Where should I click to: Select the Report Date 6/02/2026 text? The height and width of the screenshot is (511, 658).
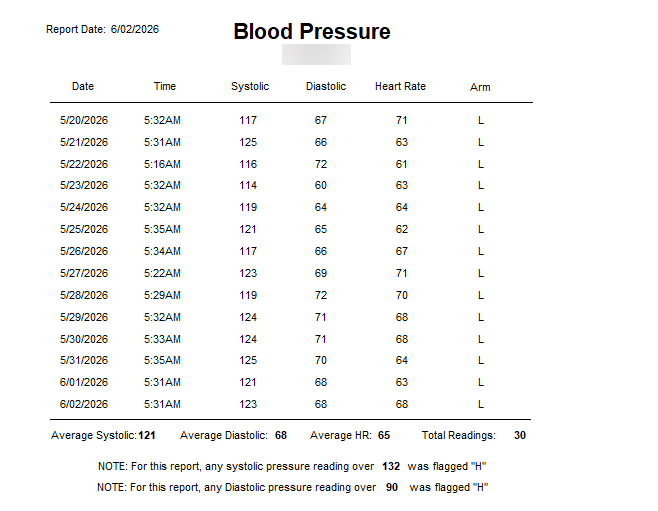coord(102,29)
